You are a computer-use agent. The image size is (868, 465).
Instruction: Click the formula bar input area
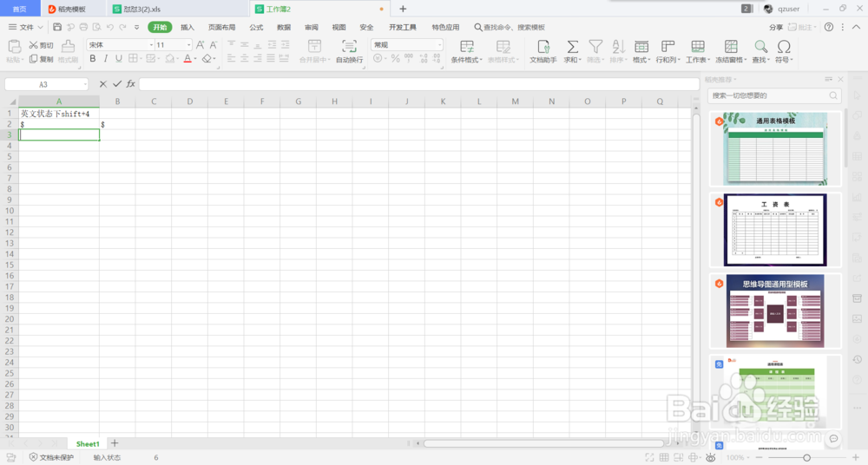419,84
